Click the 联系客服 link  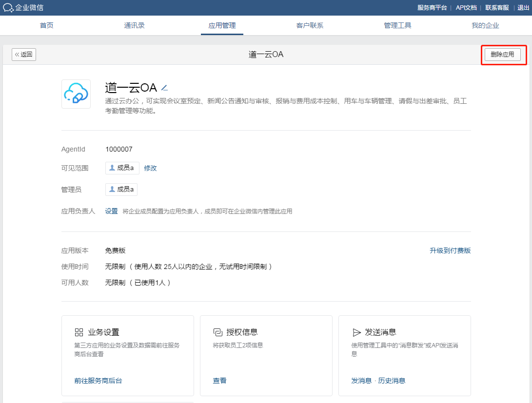[x=497, y=7]
